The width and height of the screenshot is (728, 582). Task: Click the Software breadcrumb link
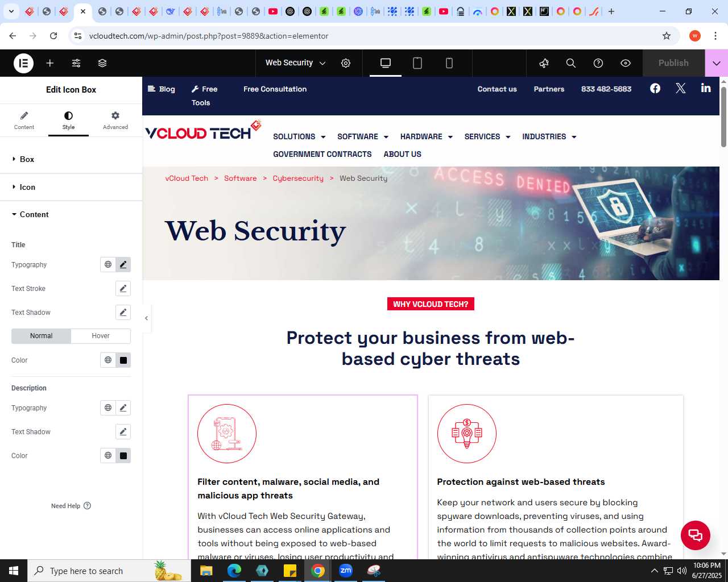point(240,178)
